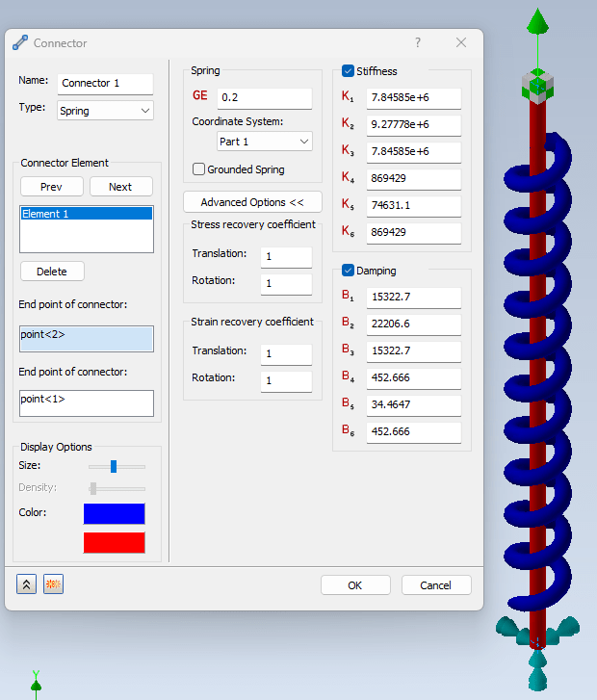This screenshot has width=597, height=700.
Task: Click the question mark help icon
Action: [418, 42]
